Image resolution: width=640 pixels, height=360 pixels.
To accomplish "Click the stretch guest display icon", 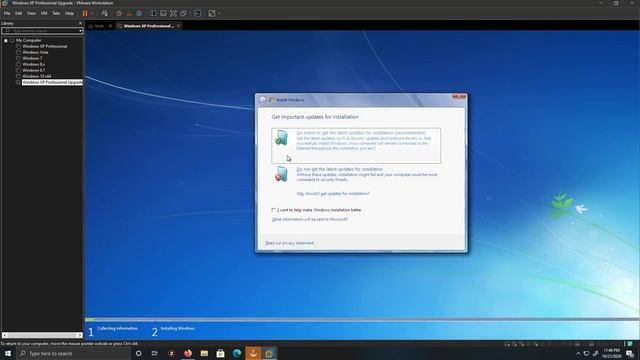I will coord(212,13).
